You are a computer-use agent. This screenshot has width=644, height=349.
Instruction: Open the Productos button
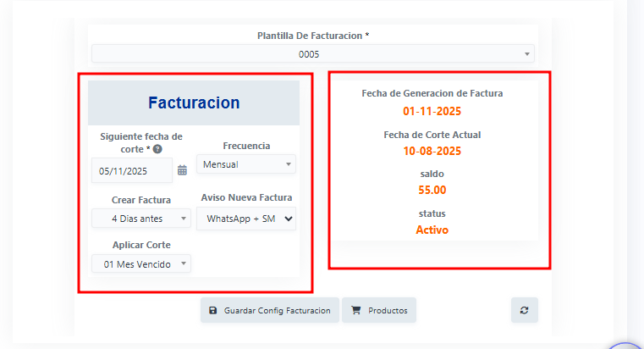pos(379,310)
